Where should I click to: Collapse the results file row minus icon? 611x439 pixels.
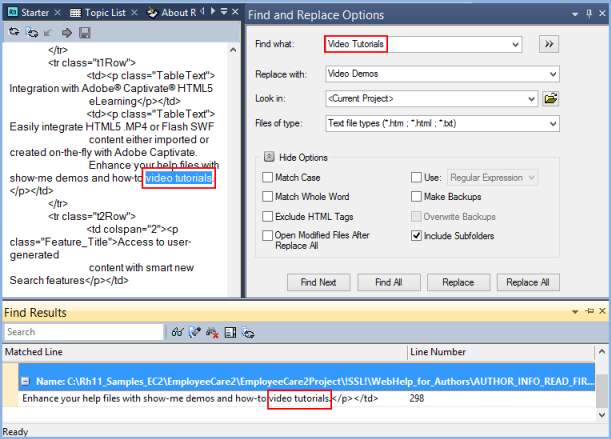24,382
